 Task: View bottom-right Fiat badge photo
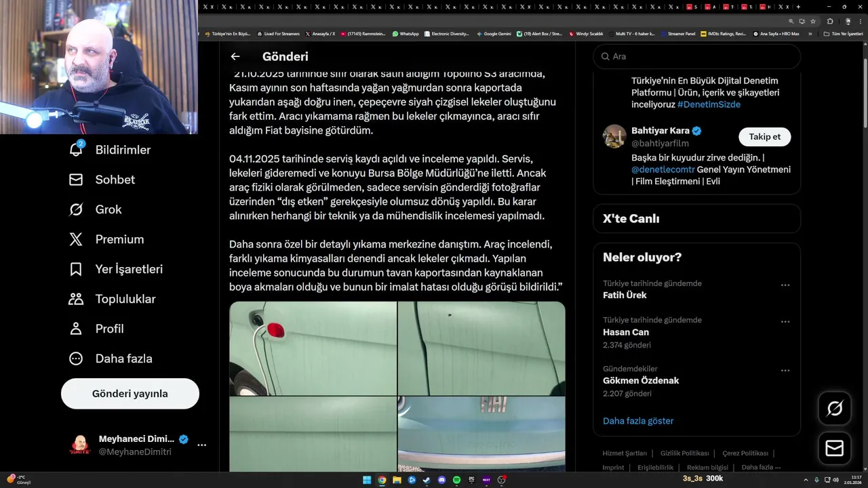[481, 434]
